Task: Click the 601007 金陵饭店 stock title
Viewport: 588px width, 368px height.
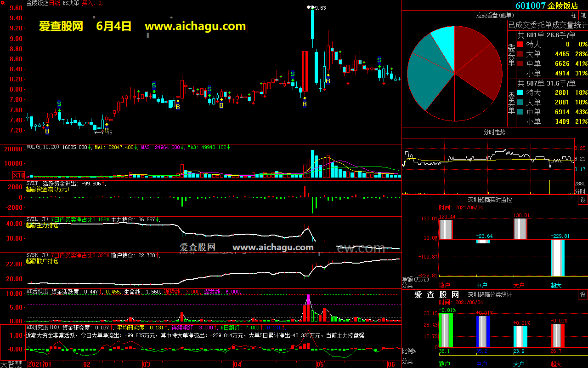Action: [x=547, y=6]
